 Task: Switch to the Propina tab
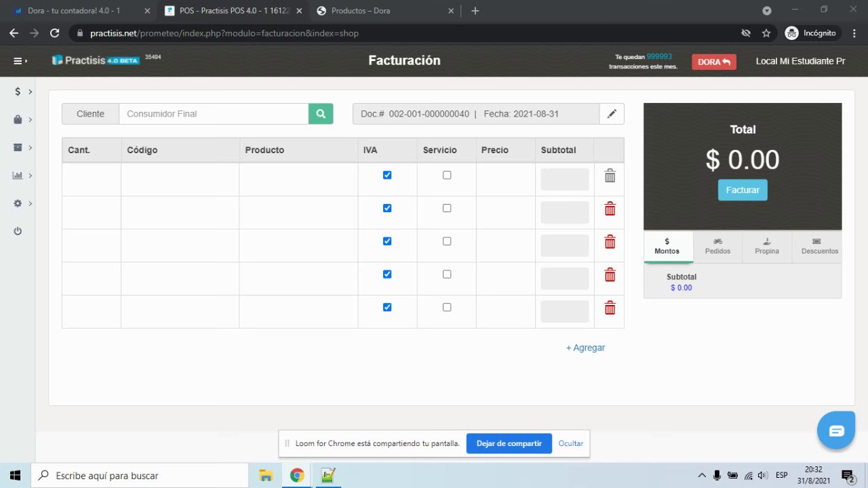click(767, 247)
